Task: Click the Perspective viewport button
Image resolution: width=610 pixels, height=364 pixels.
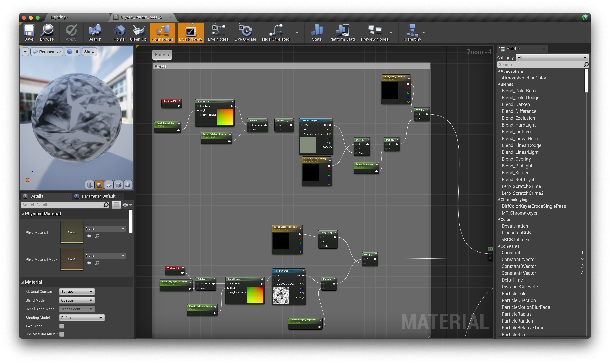Action: [x=47, y=52]
